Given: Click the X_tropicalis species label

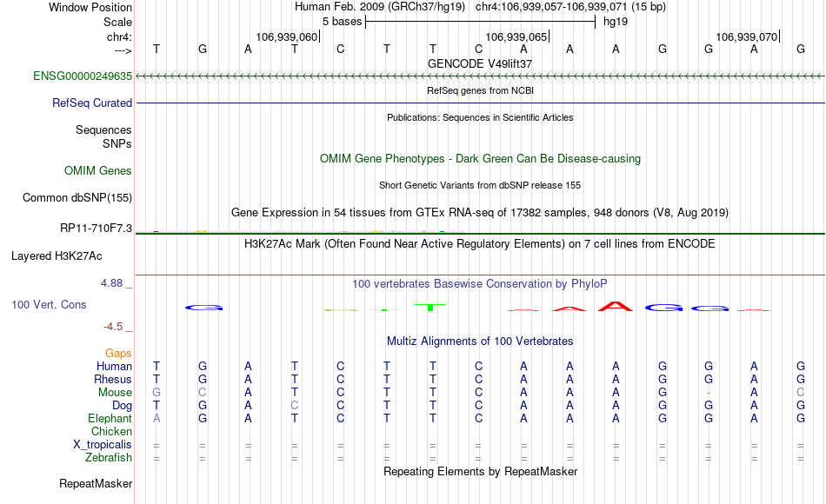Looking at the screenshot, I should pos(103,445).
